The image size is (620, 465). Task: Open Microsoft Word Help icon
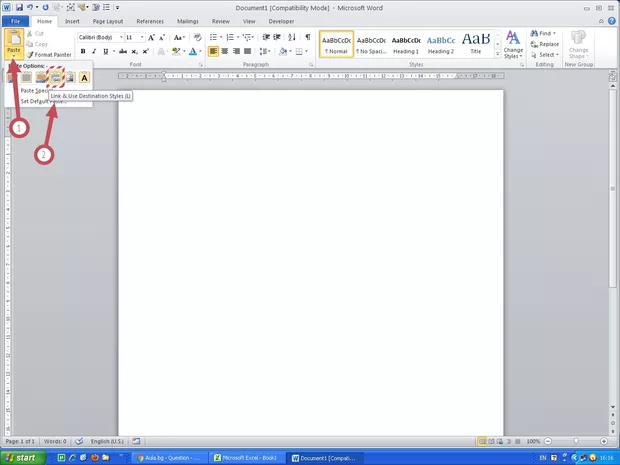click(611, 21)
